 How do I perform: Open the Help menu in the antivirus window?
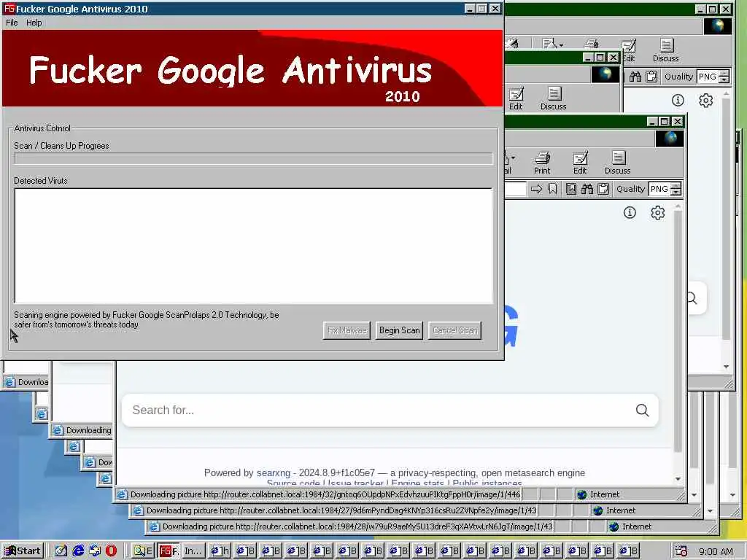(34, 23)
